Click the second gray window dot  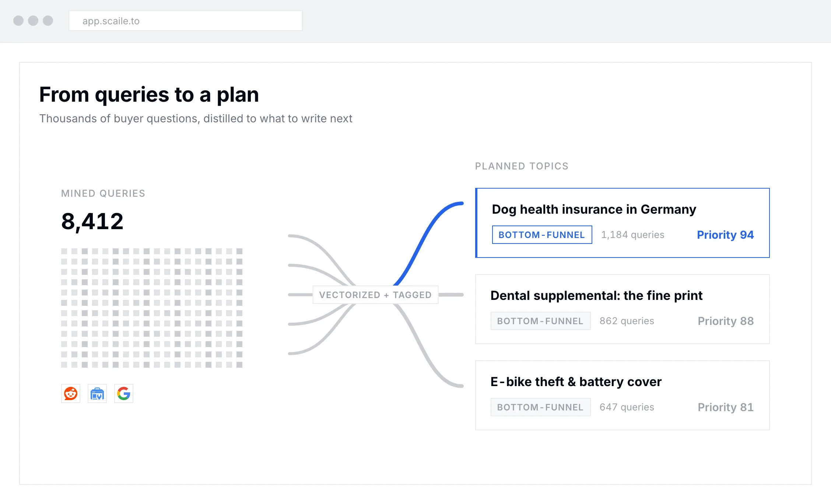(33, 21)
